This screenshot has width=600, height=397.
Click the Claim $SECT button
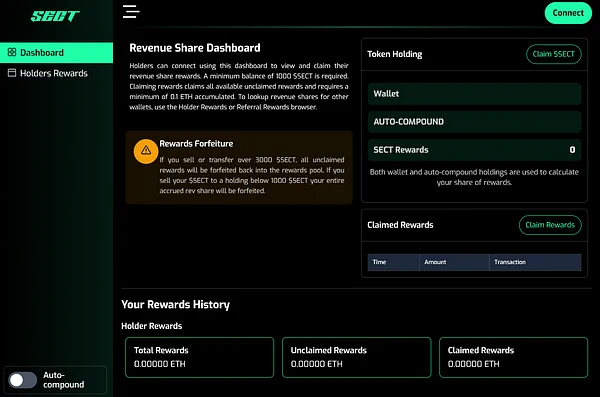(x=553, y=54)
